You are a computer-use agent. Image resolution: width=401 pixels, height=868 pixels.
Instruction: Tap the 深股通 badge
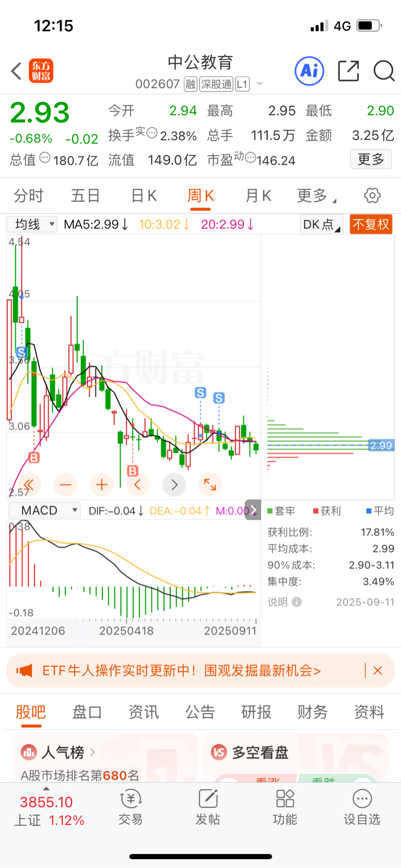point(216,84)
